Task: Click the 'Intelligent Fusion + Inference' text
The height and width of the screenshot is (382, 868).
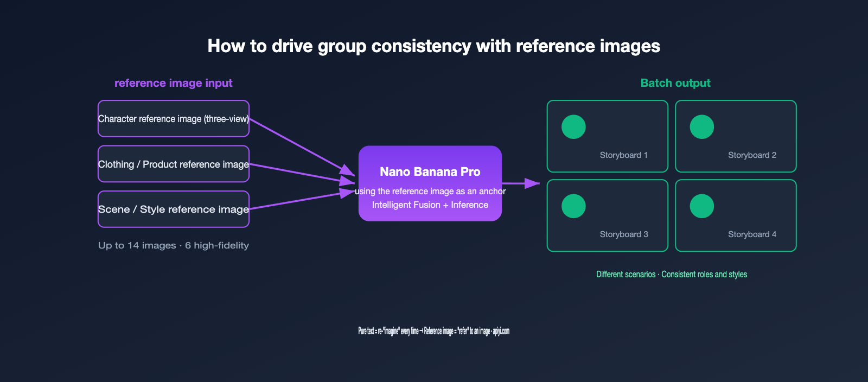Action: [x=430, y=205]
